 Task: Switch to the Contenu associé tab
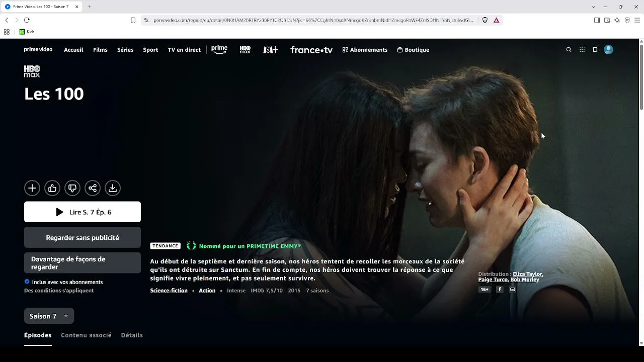[x=86, y=335]
